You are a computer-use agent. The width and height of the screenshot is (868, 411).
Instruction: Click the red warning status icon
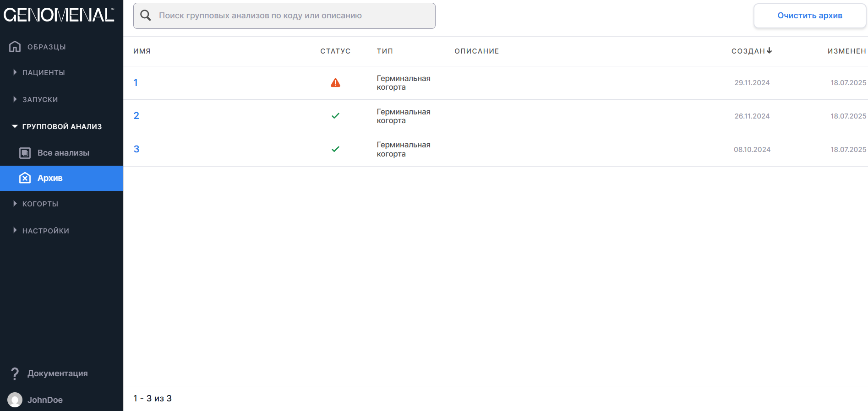335,83
